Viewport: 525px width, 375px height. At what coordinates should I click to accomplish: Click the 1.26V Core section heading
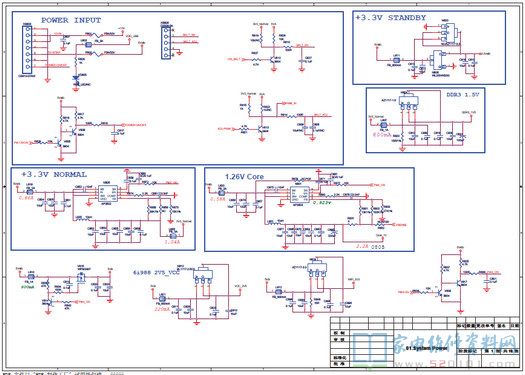(x=244, y=176)
